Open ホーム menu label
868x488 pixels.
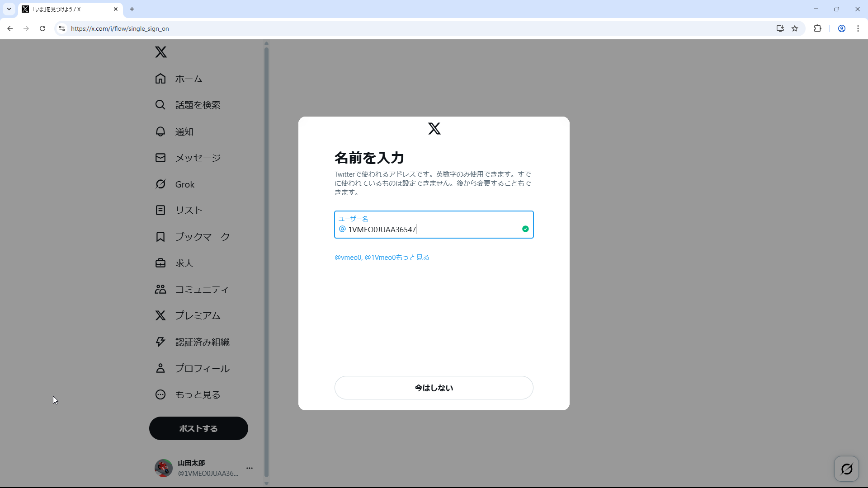[189, 79]
